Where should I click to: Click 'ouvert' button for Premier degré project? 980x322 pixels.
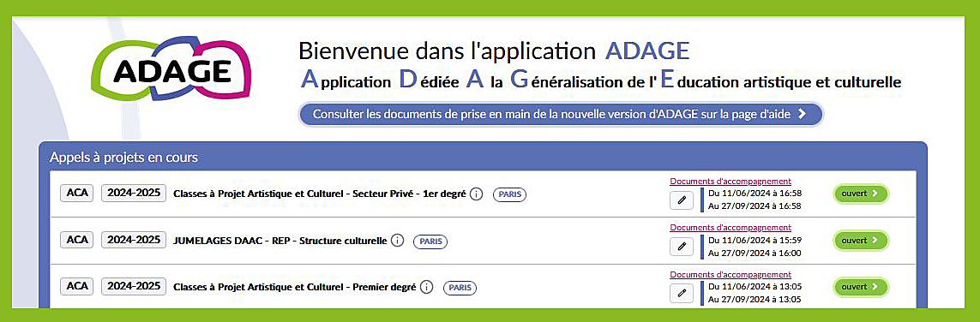click(860, 286)
